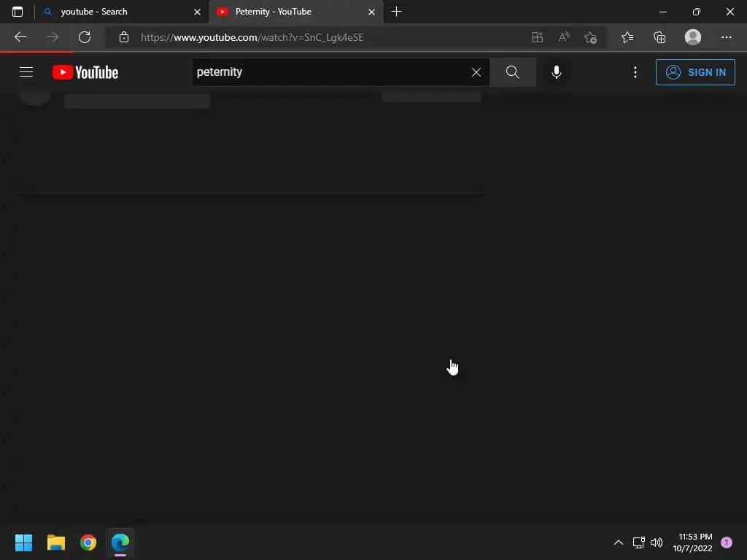Run search with magnifier button

pyautogui.click(x=513, y=72)
